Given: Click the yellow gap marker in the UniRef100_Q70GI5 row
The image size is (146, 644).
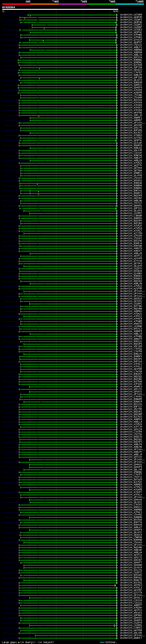Looking at the screenshot, I should click(43, 41).
